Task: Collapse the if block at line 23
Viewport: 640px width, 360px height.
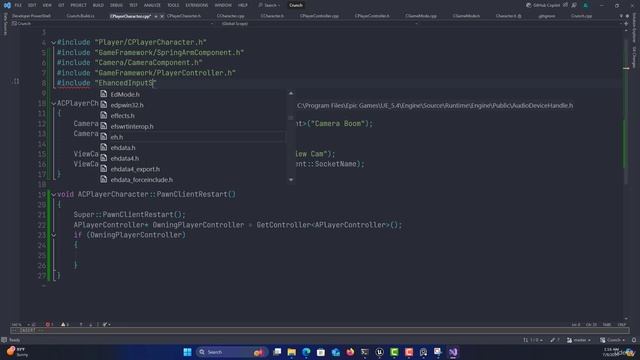Action: pos(53,235)
